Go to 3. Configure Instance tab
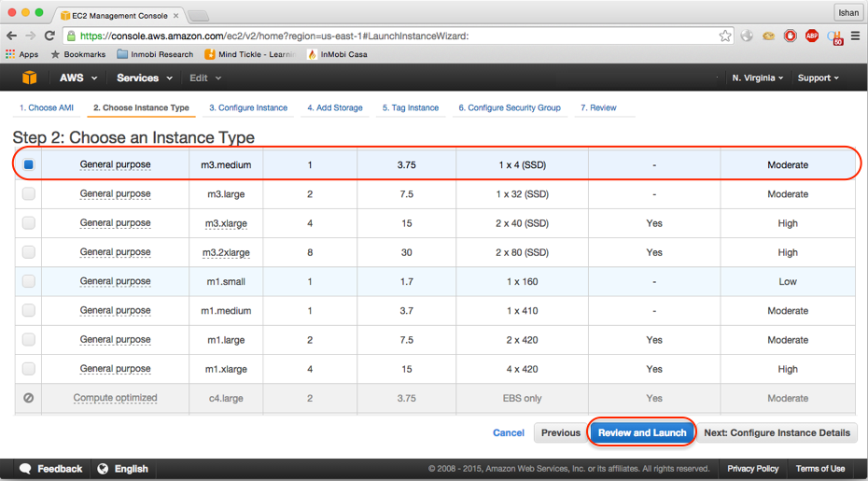This screenshot has width=868, height=481. (x=248, y=108)
